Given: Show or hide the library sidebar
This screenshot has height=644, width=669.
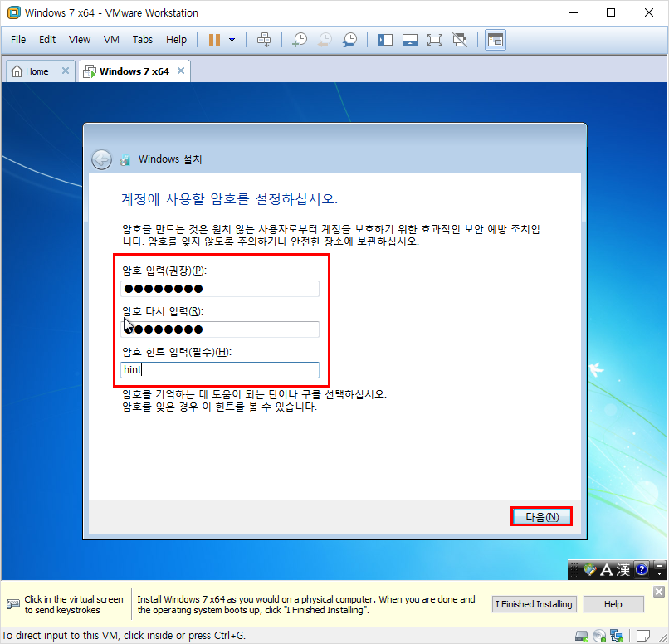Looking at the screenshot, I should (x=385, y=40).
